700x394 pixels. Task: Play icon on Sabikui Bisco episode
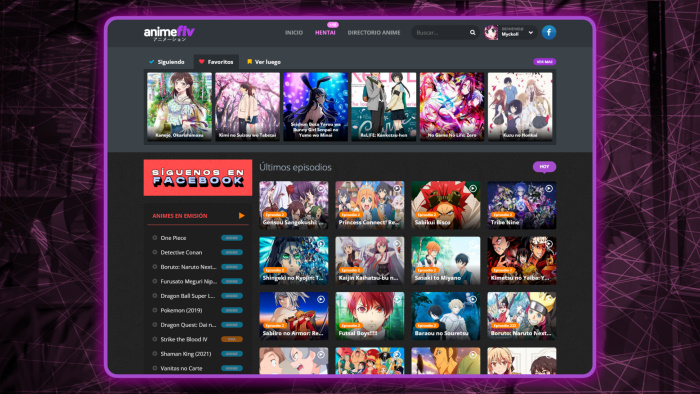pyautogui.click(x=473, y=189)
